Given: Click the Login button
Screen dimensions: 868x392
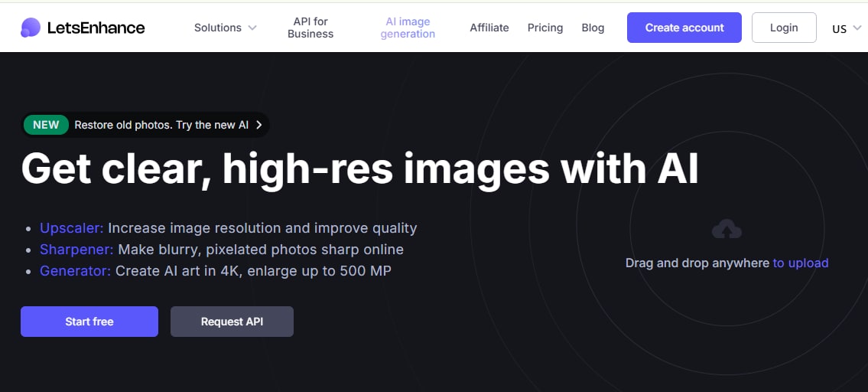Looking at the screenshot, I should coord(784,28).
